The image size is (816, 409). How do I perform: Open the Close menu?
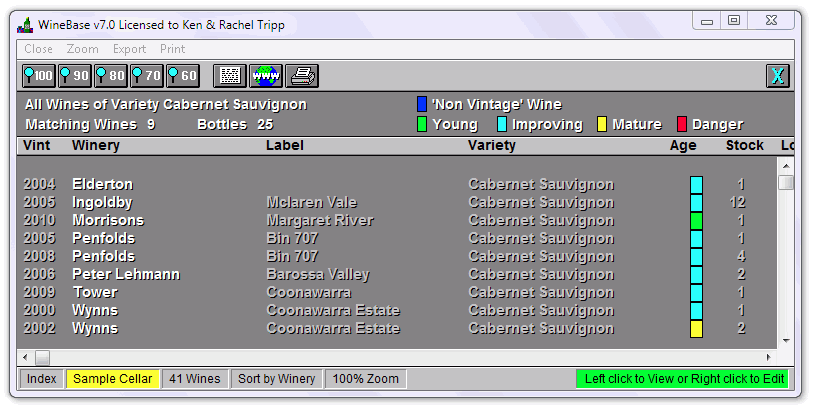pos(39,49)
